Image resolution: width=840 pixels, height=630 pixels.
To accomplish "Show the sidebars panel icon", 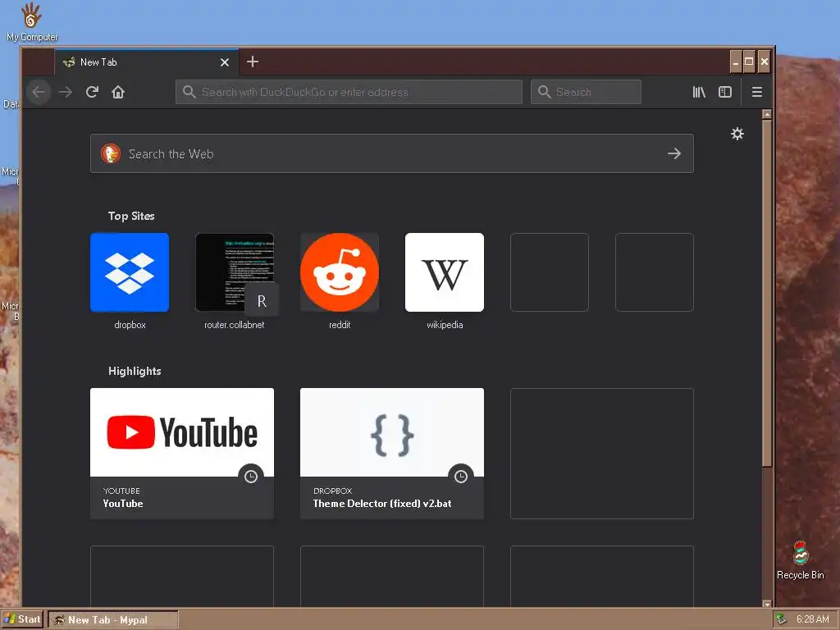I will 725,92.
